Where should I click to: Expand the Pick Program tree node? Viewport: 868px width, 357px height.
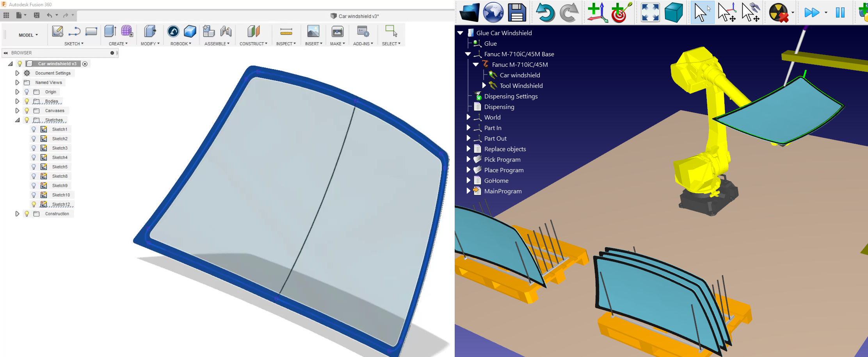[x=468, y=159]
